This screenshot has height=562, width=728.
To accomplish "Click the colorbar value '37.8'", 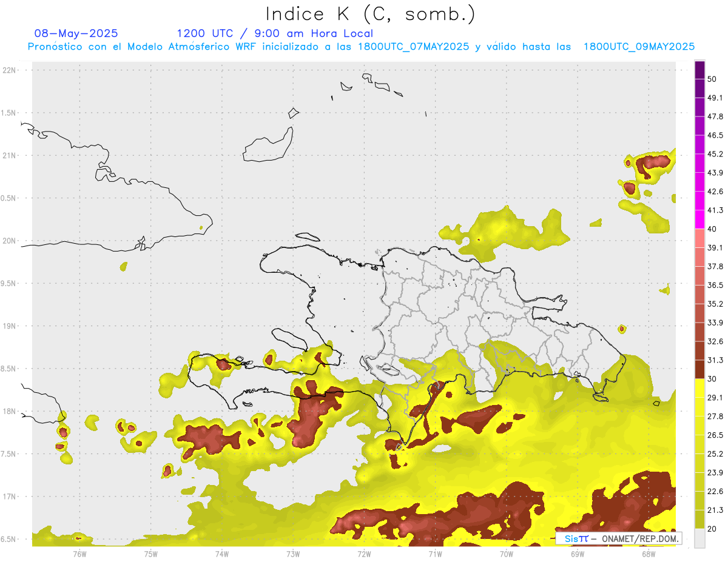I will [x=715, y=266].
